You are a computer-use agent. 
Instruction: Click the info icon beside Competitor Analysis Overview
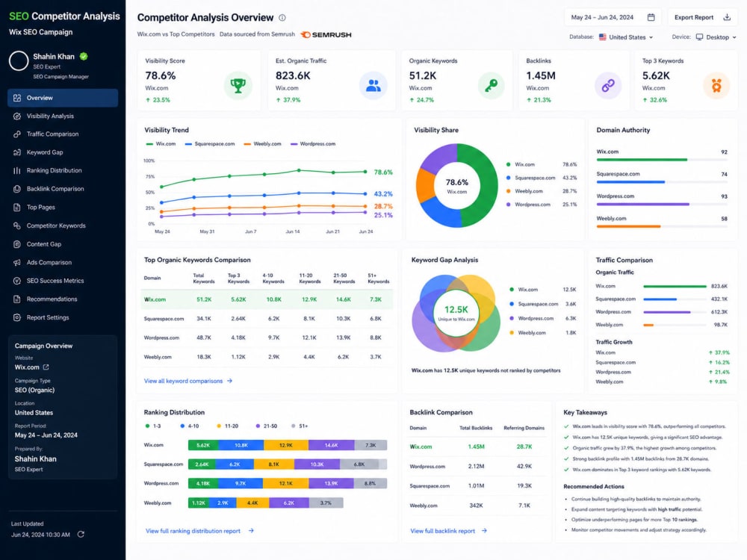[282, 18]
